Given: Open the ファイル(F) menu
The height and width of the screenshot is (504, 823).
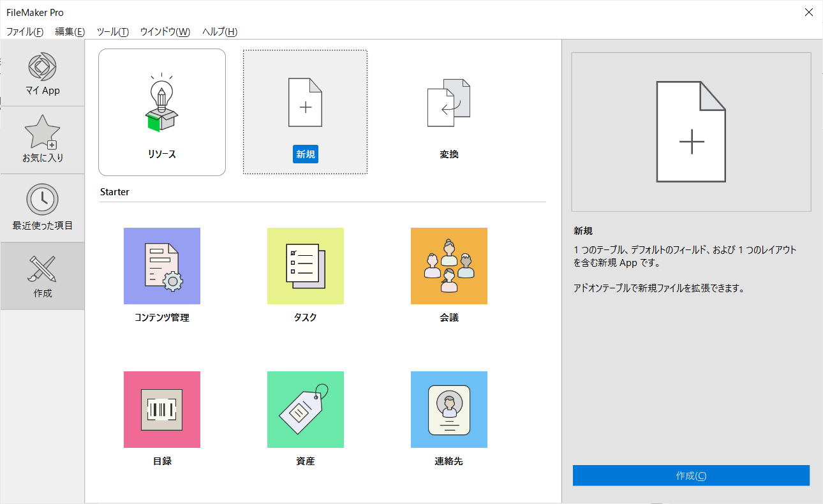Looking at the screenshot, I should coord(25,32).
